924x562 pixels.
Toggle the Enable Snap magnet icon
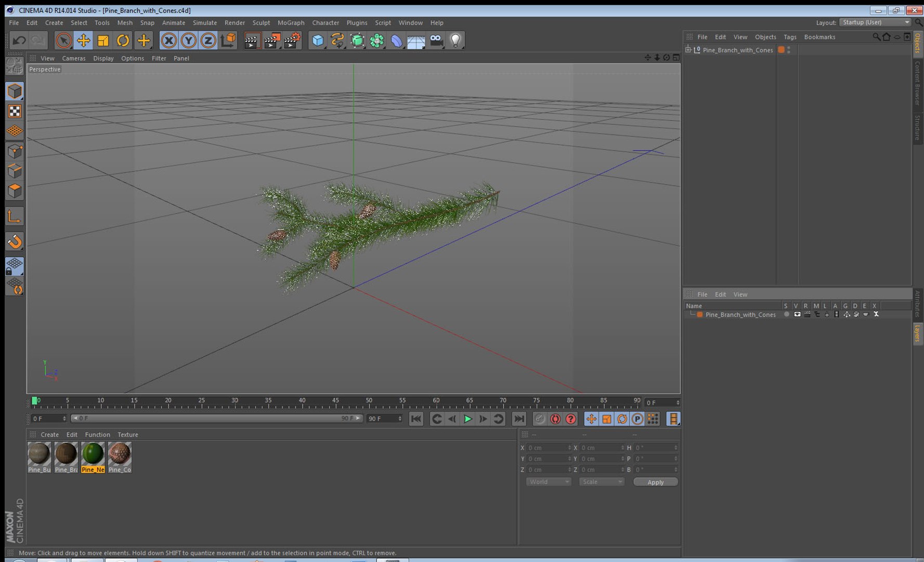pos(15,241)
